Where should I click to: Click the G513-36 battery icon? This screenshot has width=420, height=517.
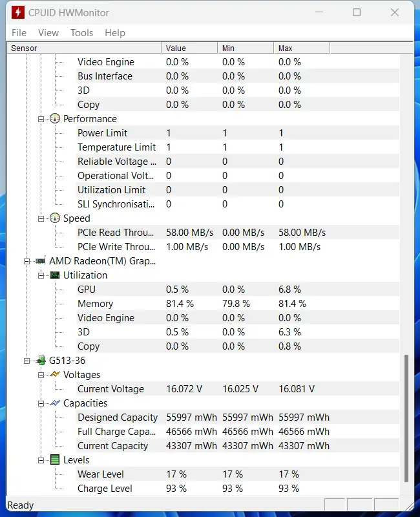pos(41,361)
